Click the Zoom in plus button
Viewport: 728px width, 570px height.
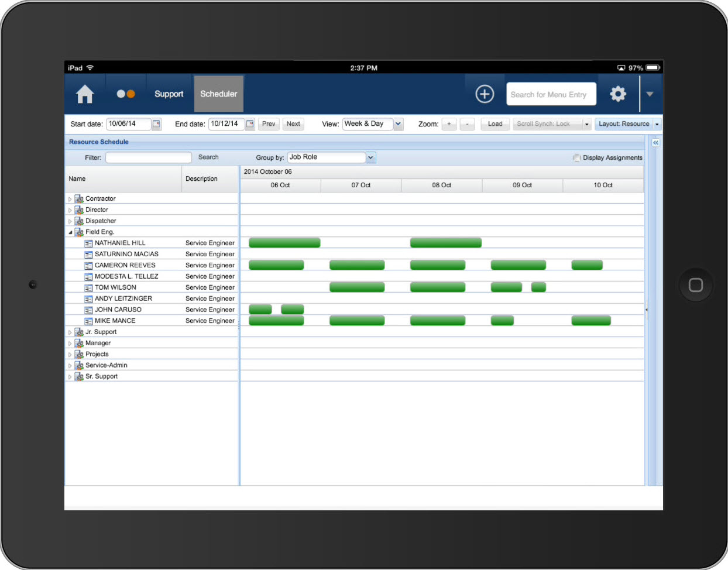(x=449, y=124)
